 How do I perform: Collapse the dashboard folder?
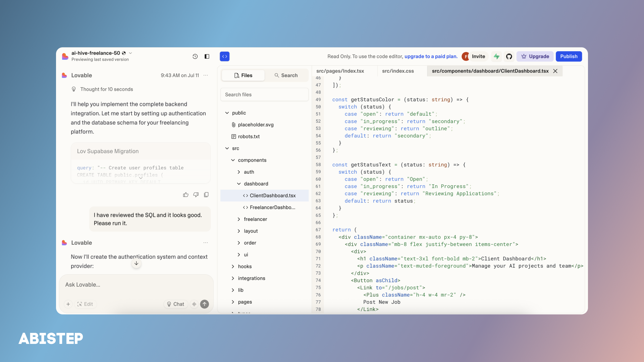pyautogui.click(x=239, y=184)
